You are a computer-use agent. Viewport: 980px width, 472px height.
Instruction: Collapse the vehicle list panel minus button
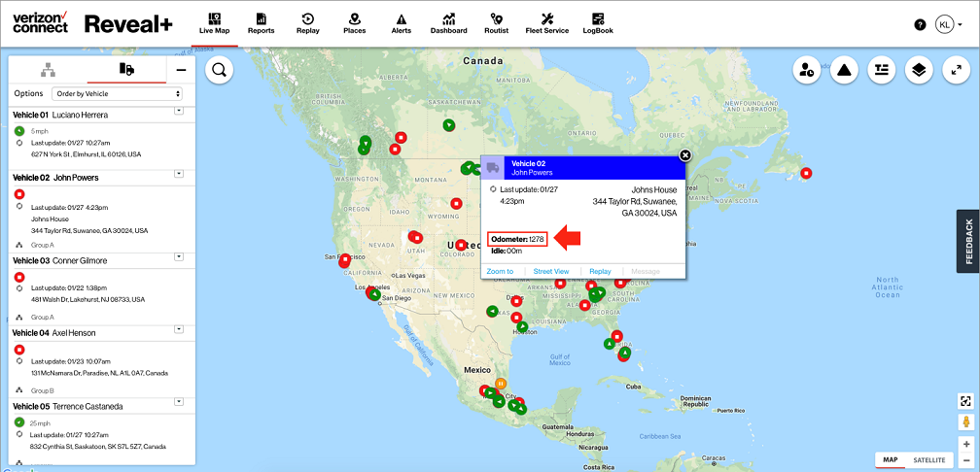[x=181, y=70]
